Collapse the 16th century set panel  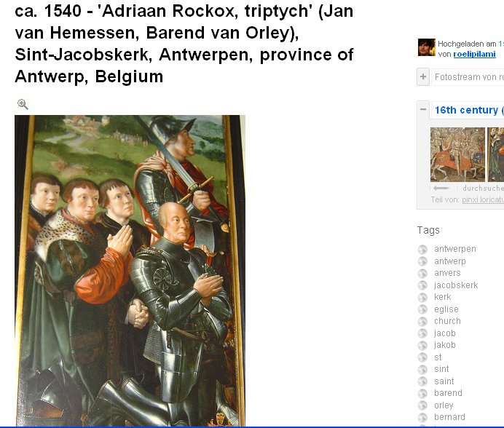click(423, 109)
